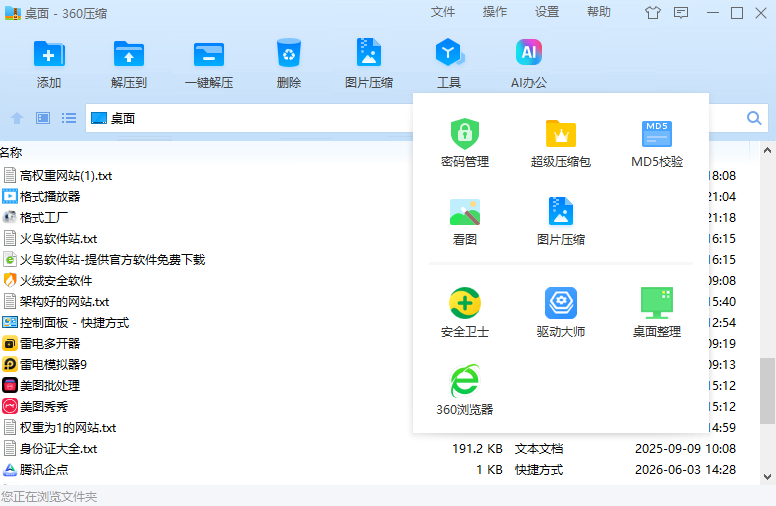Open 超级压缩包 tool in popup
The image size is (776, 506).
[561, 143]
